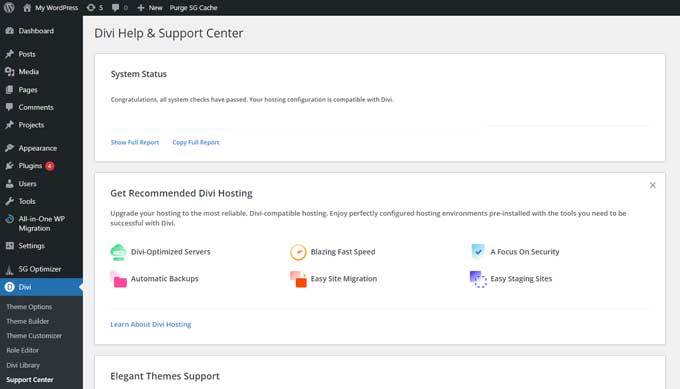The image size is (680, 389).
Task: Click the My WordPress site name
Action: pos(56,7)
